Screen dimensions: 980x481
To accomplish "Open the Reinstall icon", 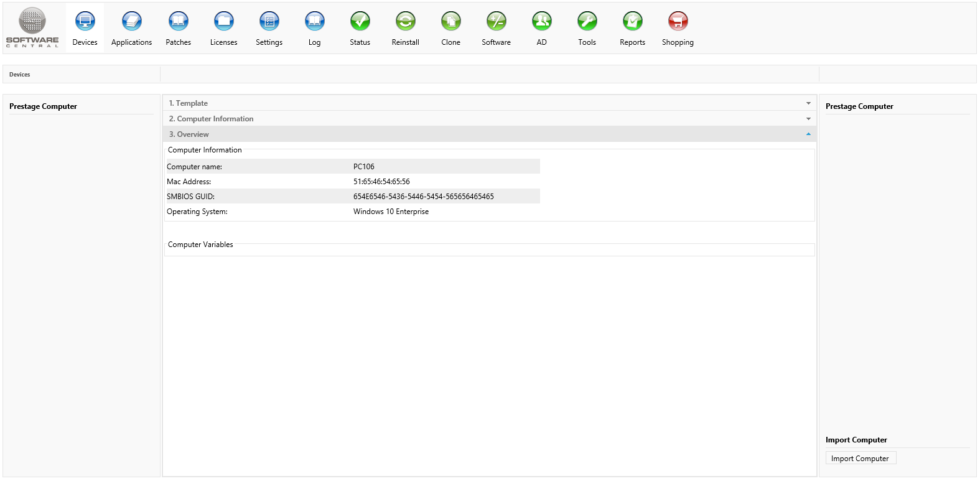I will click(406, 22).
